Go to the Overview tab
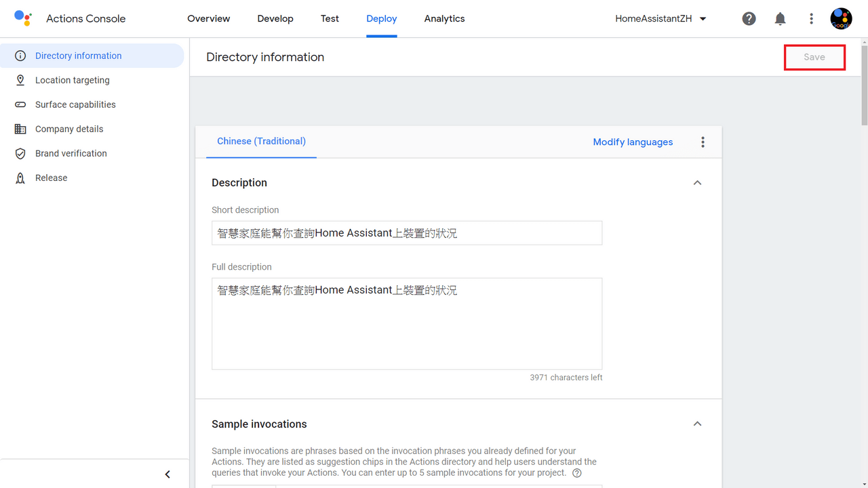Screen dimensions: 868x488 208,19
